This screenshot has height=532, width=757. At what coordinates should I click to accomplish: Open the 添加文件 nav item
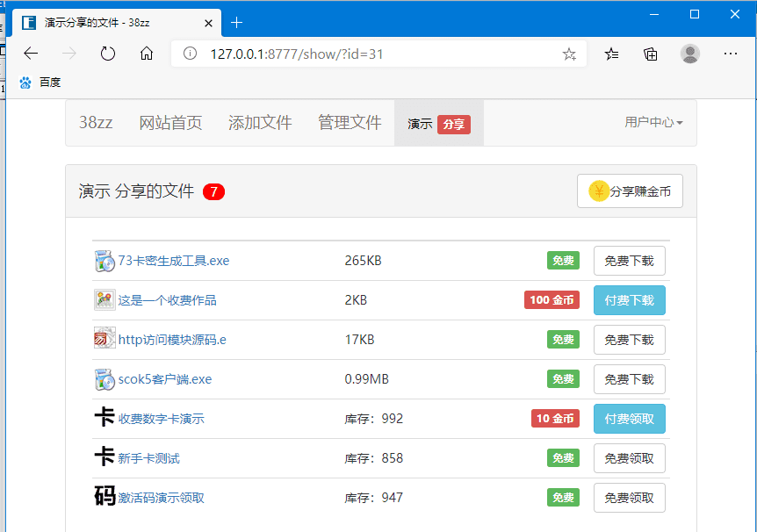click(x=260, y=123)
